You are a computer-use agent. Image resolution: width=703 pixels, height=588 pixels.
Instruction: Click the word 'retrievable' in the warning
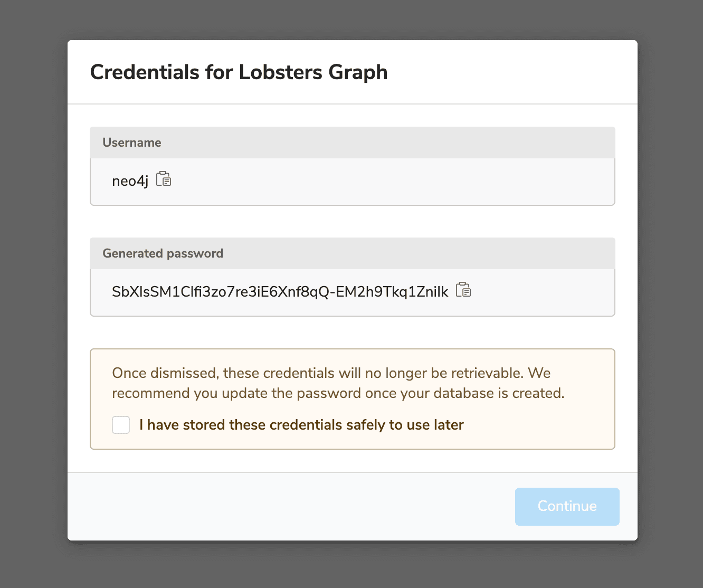486,373
